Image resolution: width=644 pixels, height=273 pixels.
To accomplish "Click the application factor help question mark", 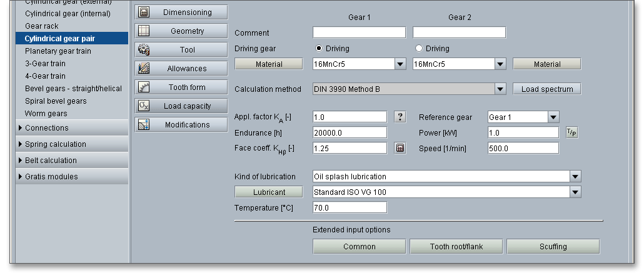I will (x=401, y=117).
